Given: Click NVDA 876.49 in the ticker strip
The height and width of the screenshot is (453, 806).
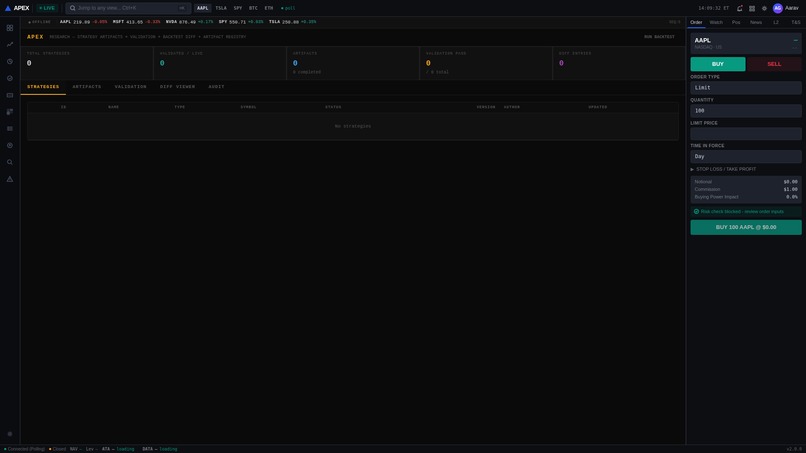Looking at the screenshot, I should tap(189, 22).
